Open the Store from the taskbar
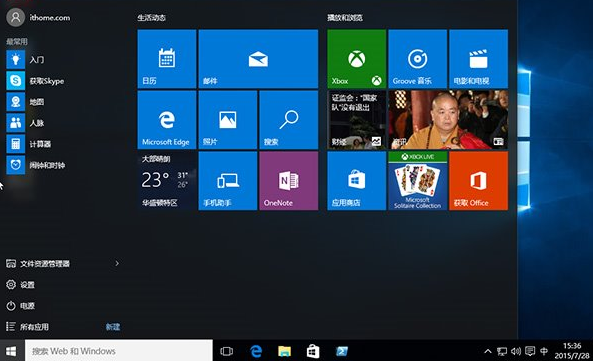This screenshot has height=361, width=593. coord(313,352)
